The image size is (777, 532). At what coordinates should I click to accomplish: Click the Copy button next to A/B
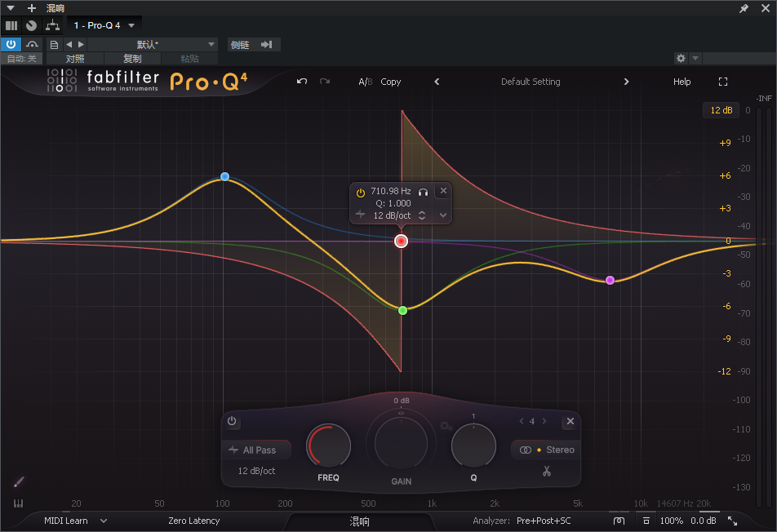(x=389, y=82)
